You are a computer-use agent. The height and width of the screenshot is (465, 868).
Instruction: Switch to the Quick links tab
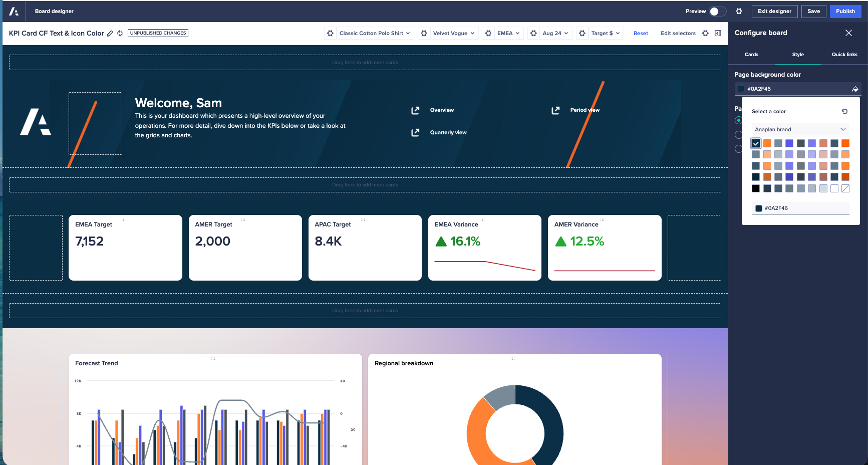click(844, 55)
